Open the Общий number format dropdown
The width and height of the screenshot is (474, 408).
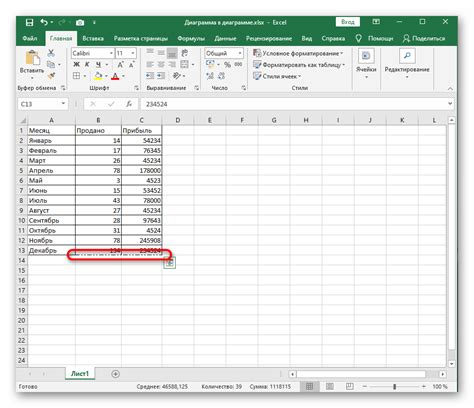tap(240, 53)
